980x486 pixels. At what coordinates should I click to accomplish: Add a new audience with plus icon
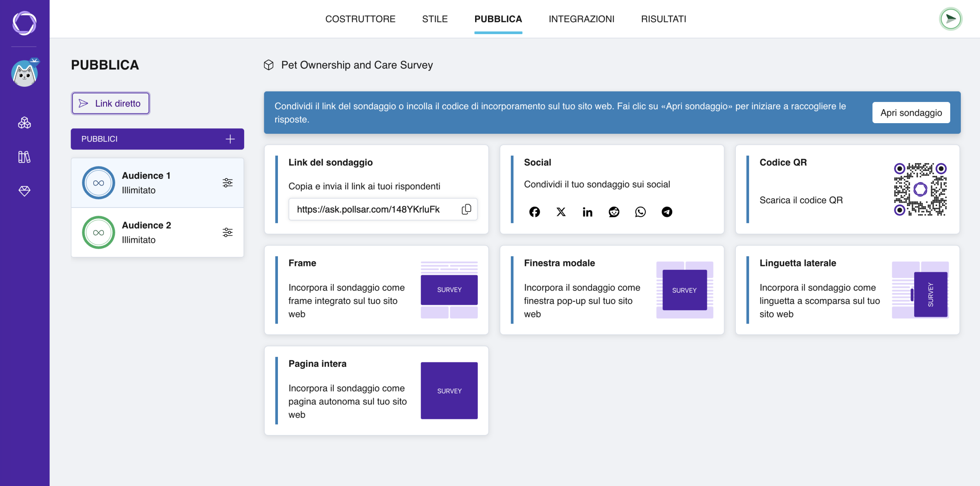point(230,139)
